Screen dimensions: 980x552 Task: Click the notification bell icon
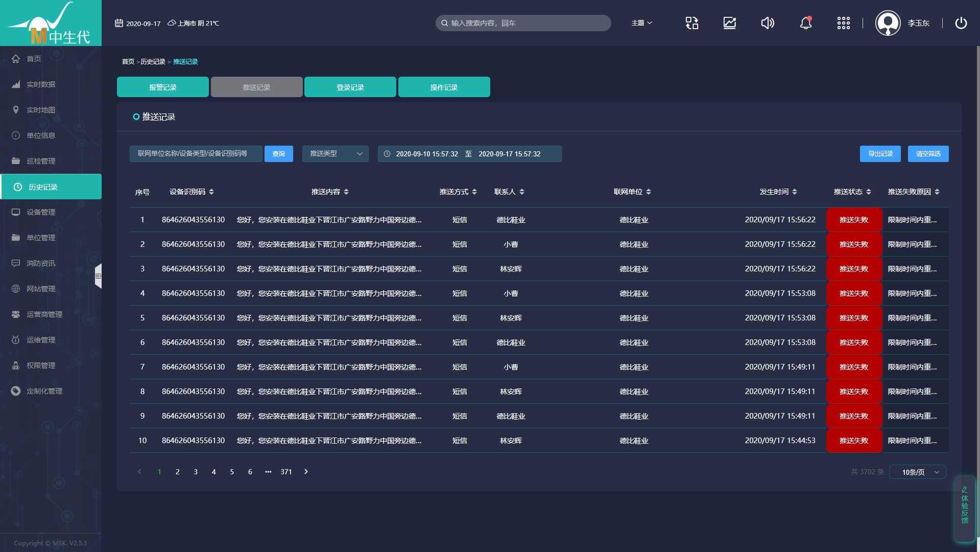pyautogui.click(x=805, y=23)
